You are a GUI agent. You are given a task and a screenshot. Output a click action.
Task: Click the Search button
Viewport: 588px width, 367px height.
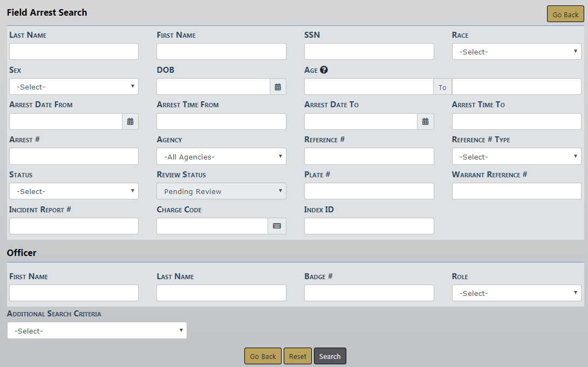pos(330,356)
